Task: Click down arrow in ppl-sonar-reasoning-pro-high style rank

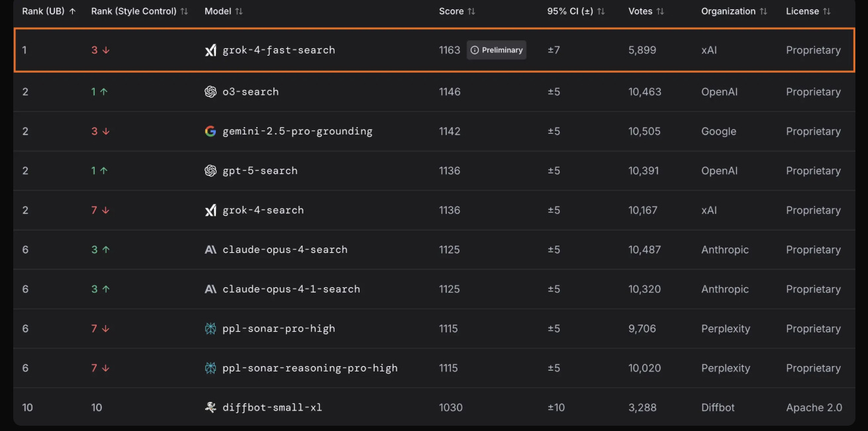Action: click(106, 368)
